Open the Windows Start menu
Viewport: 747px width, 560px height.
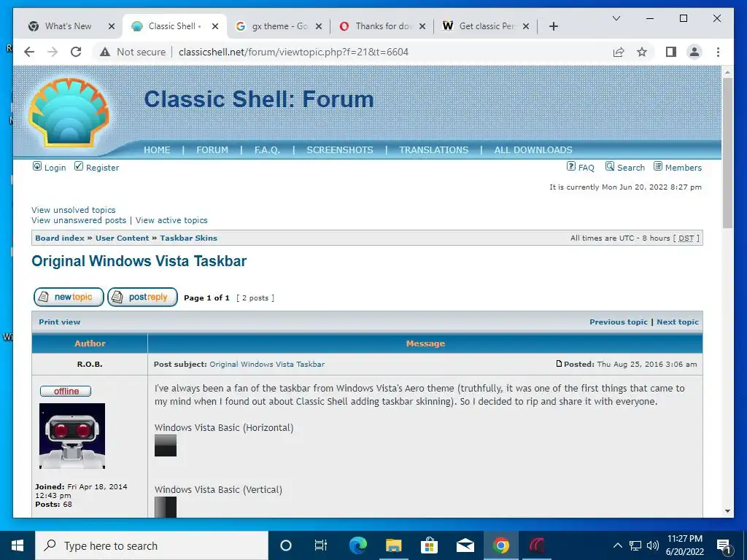coord(18,545)
